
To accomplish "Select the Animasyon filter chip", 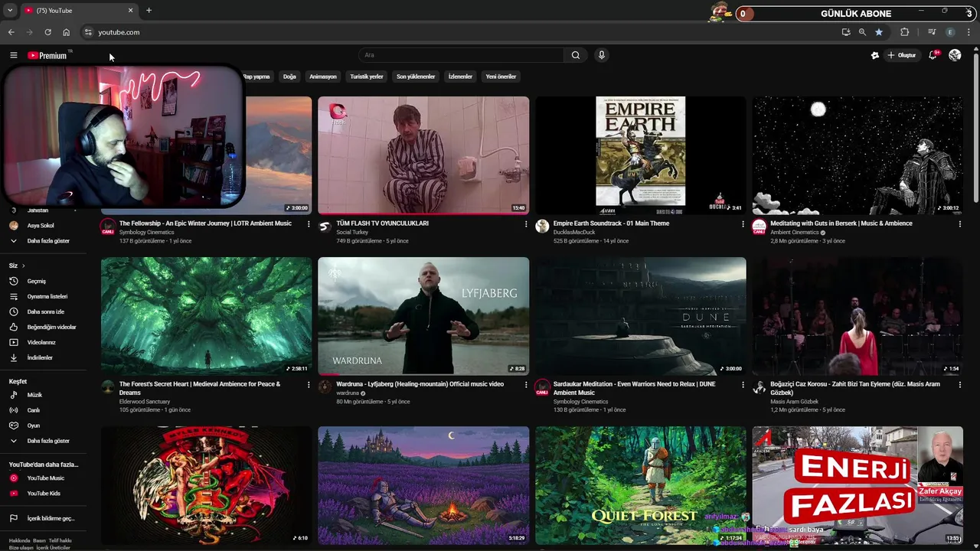I will (x=323, y=77).
